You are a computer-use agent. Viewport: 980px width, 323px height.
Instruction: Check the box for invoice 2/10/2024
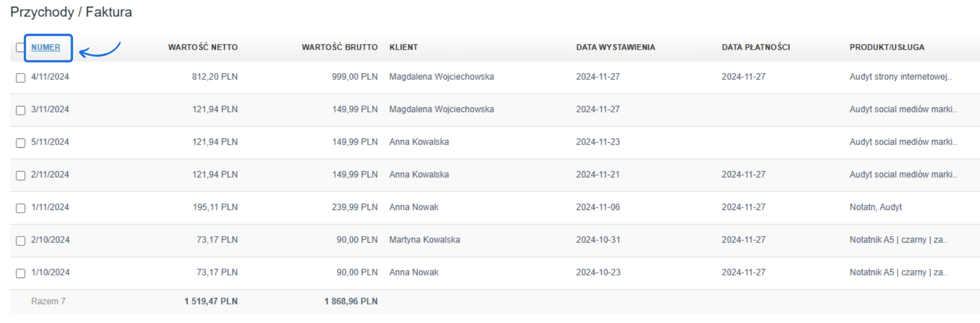pyautogui.click(x=20, y=241)
